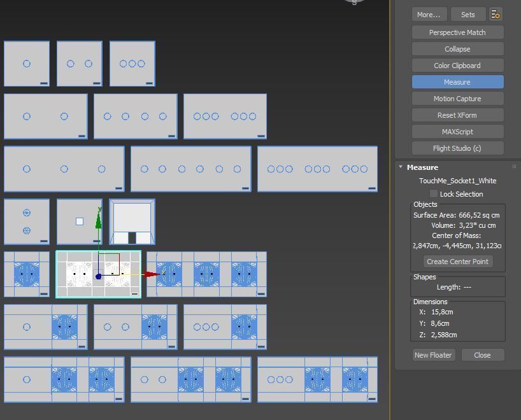Select the single-button switch plate in top row

tap(27, 64)
